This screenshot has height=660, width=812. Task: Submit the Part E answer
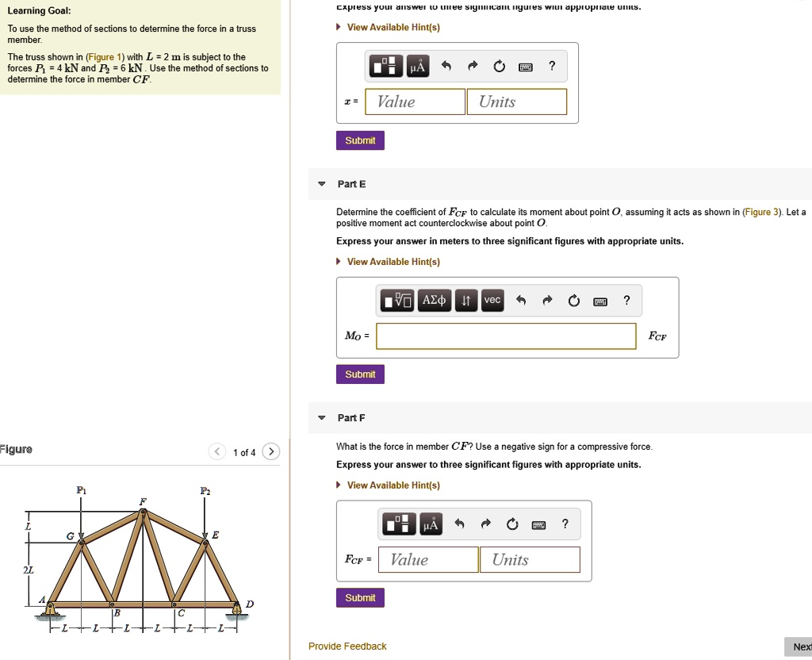point(360,374)
